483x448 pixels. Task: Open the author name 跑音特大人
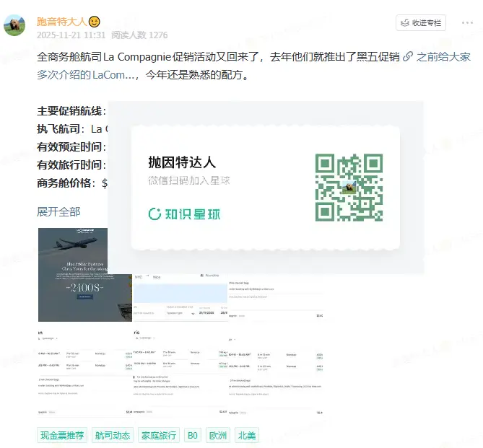(61, 22)
